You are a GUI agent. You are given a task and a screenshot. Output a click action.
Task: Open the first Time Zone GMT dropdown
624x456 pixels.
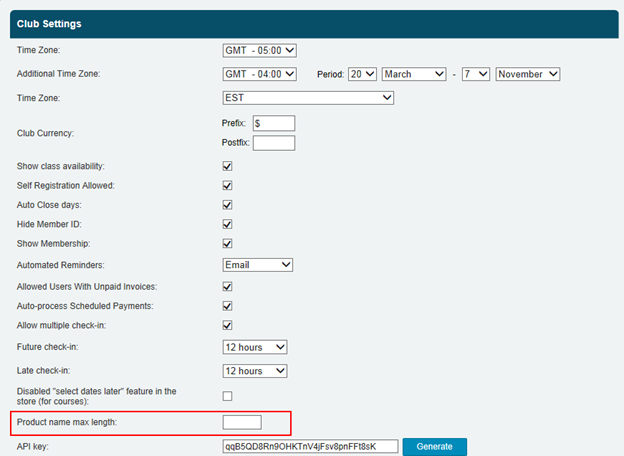pos(260,50)
